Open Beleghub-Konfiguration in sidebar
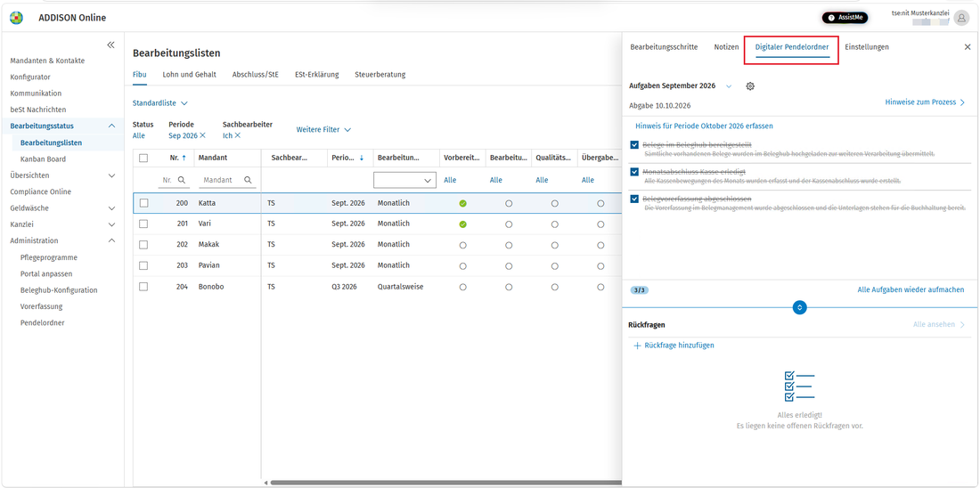The height and width of the screenshot is (488, 980). [x=59, y=290]
